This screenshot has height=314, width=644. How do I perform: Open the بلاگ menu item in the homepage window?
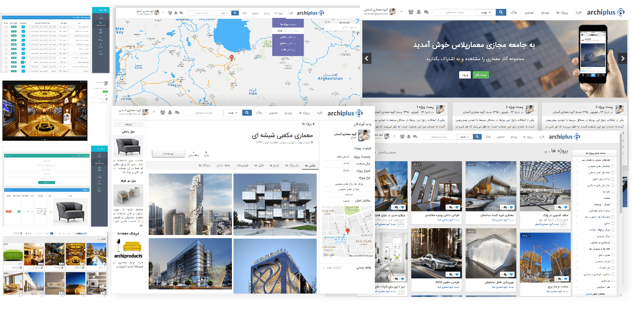point(513,12)
